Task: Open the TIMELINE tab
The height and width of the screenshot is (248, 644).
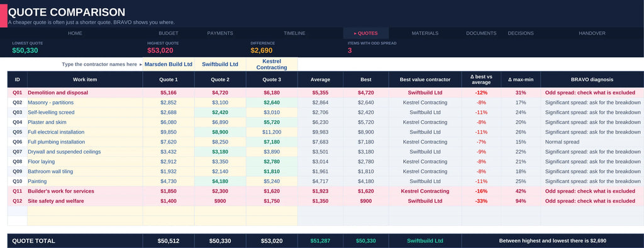Action: 294,33
